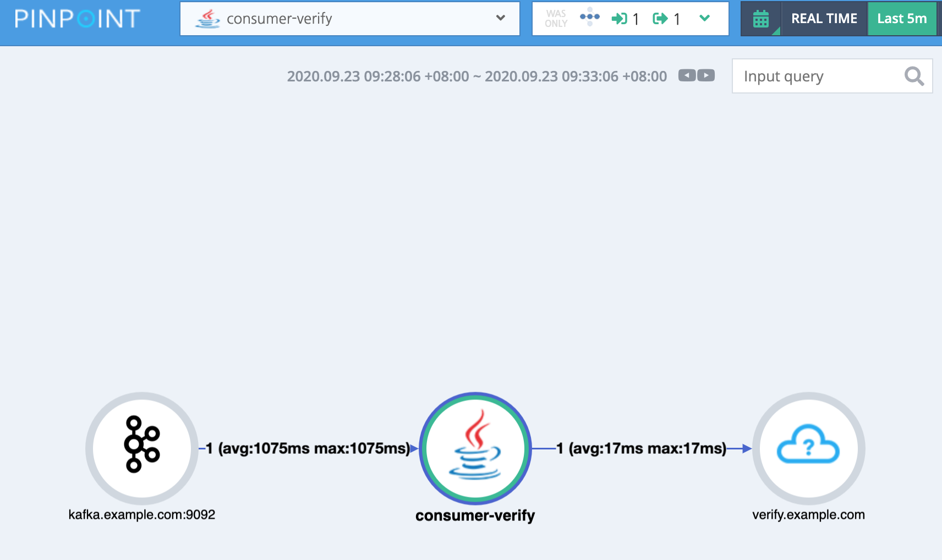The height and width of the screenshot is (560, 942).
Task: Select the unknown cloud verify.example.com node
Action: (808, 448)
